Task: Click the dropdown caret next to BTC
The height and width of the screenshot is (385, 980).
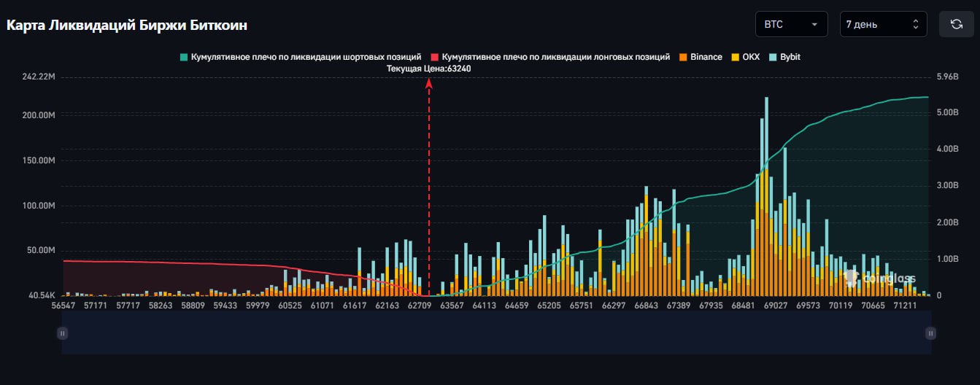Action: [814, 24]
